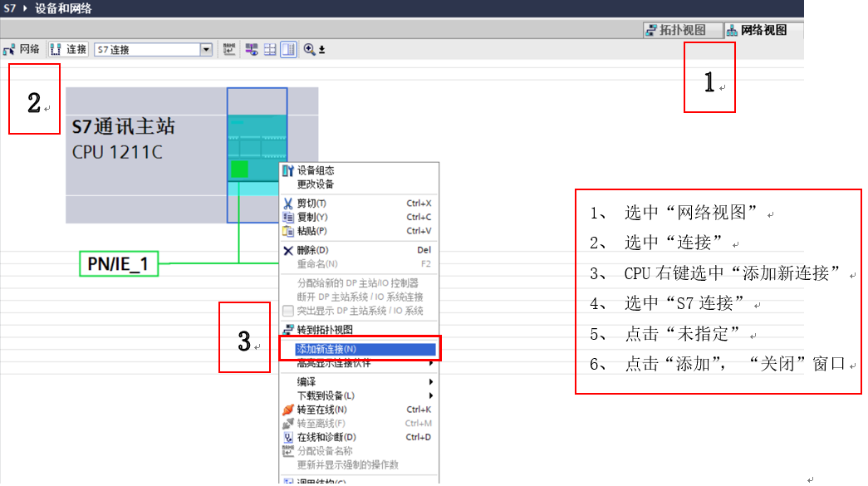Select the S7通讯主站 device name label
Image resolution: width=868 pixels, height=486 pixels.
pyautogui.click(x=124, y=127)
